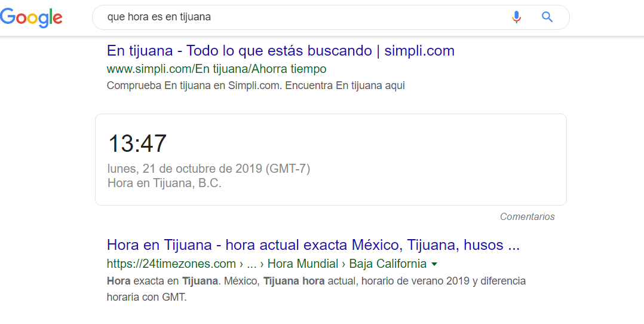Click the Google logo
The image size is (644, 324).
32,17
